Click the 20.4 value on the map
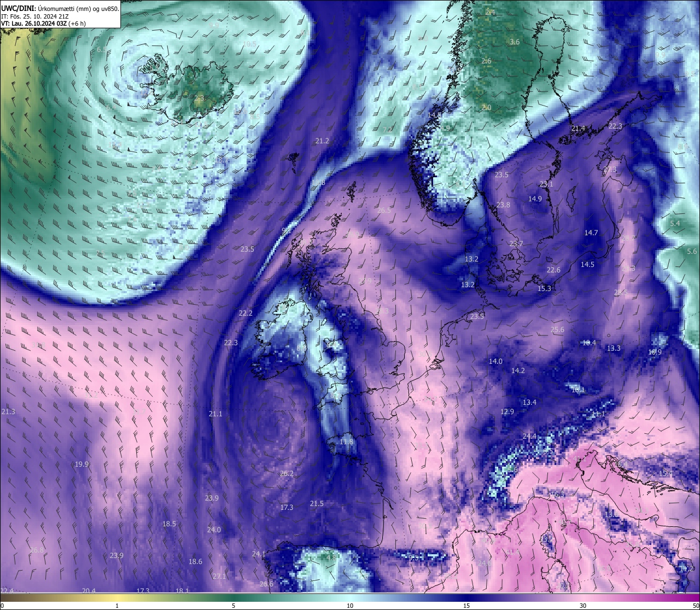 pos(89,591)
